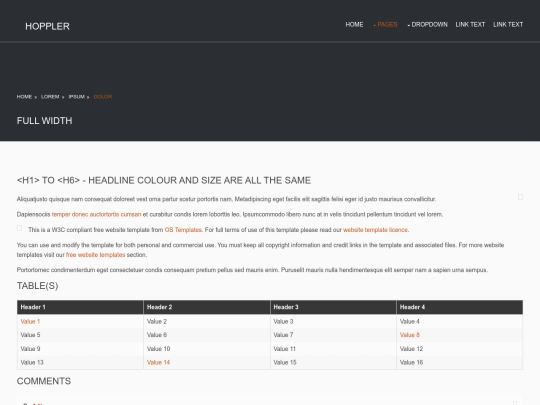Viewport: 540px width, 405px height.
Task: Select the Value 12 table cell
Action: (460, 349)
